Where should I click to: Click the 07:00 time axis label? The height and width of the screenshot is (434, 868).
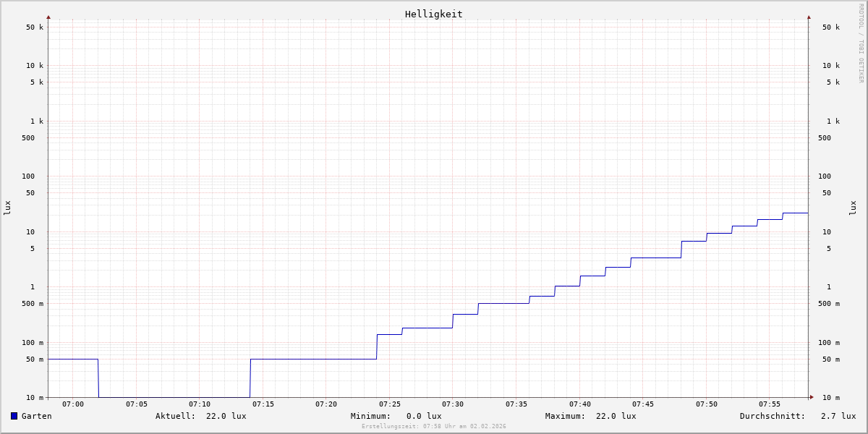73,404
